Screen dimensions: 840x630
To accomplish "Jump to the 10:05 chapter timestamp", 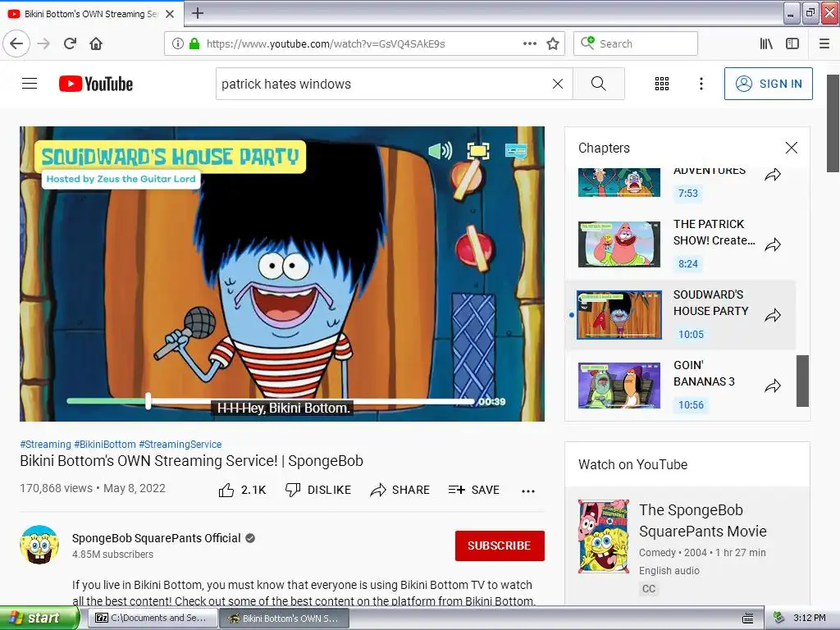I will pyautogui.click(x=691, y=335).
